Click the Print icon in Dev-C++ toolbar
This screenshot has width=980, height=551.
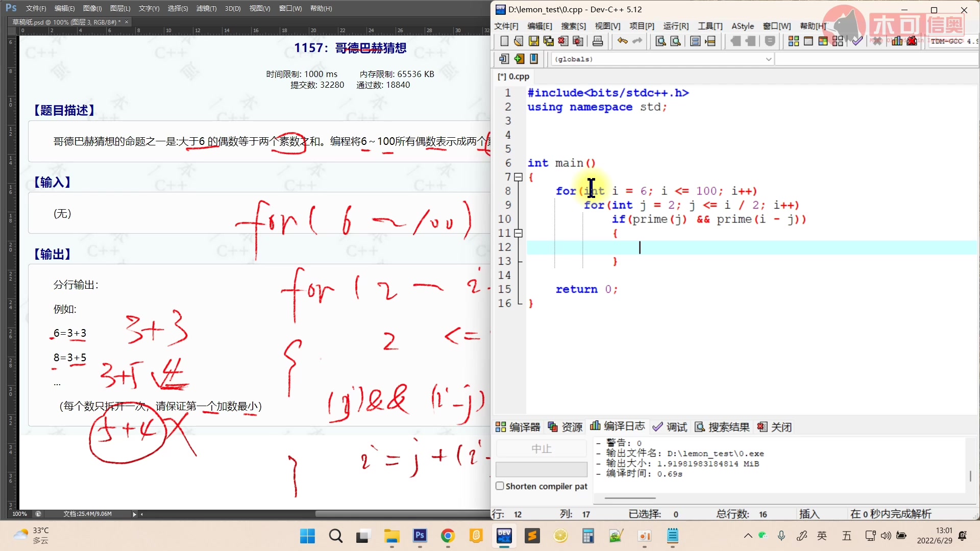point(598,41)
